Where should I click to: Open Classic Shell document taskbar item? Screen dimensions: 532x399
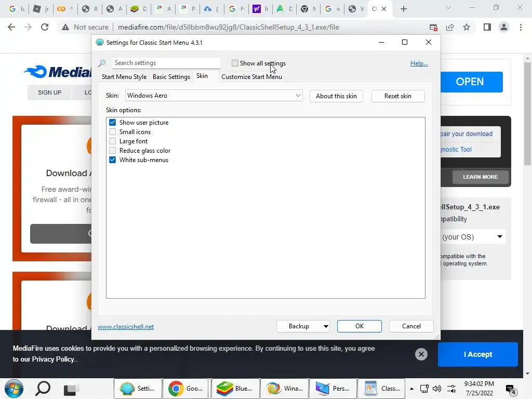[x=382, y=389]
